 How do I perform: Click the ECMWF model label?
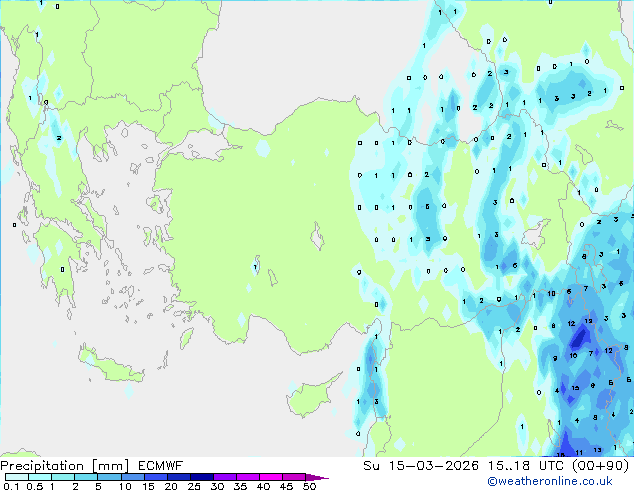(160, 466)
